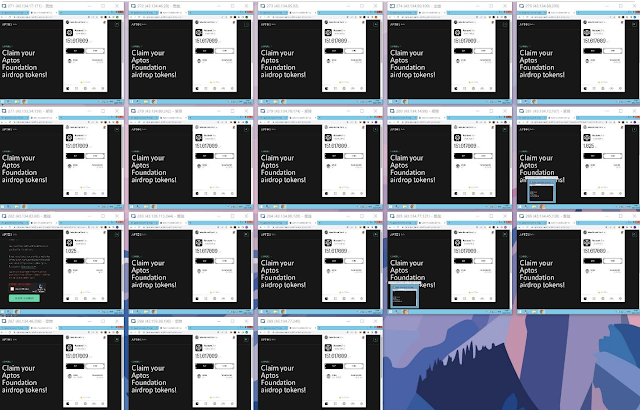640x410 pixels.
Task: Click browser address bar in window 272
Action: (180, 17)
